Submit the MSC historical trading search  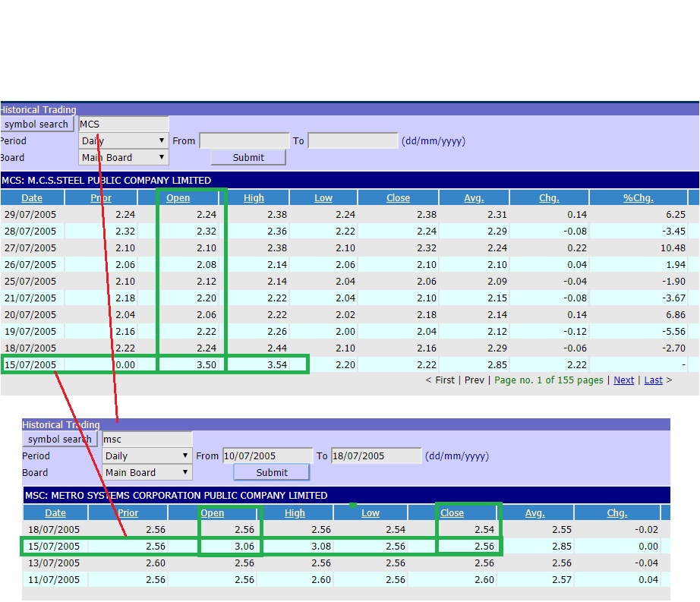point(272,473)
